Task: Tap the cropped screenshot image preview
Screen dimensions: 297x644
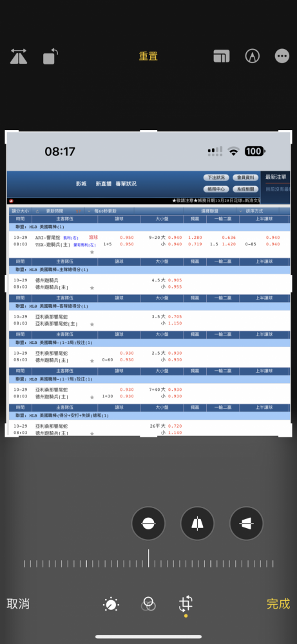Action: click(148, 284)
